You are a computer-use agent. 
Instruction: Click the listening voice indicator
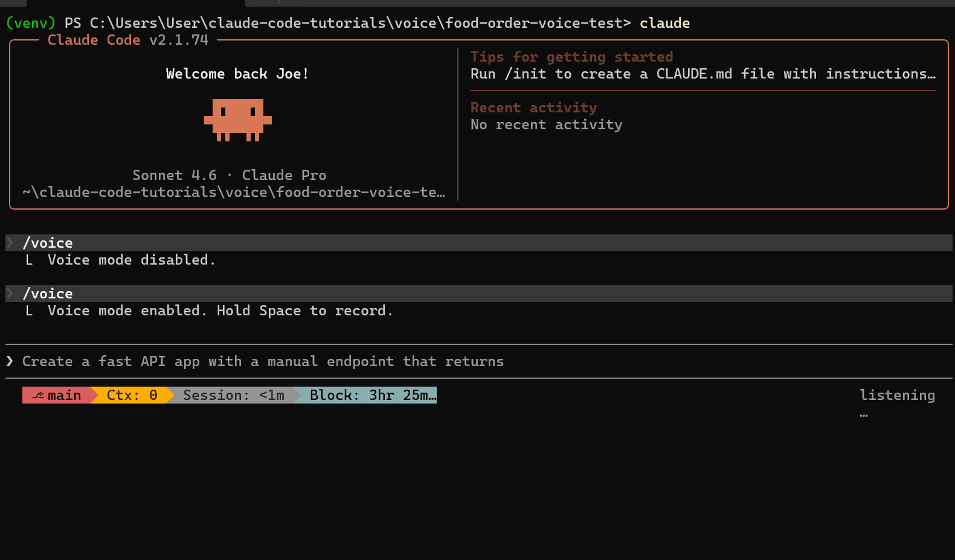tap(896, 396)
